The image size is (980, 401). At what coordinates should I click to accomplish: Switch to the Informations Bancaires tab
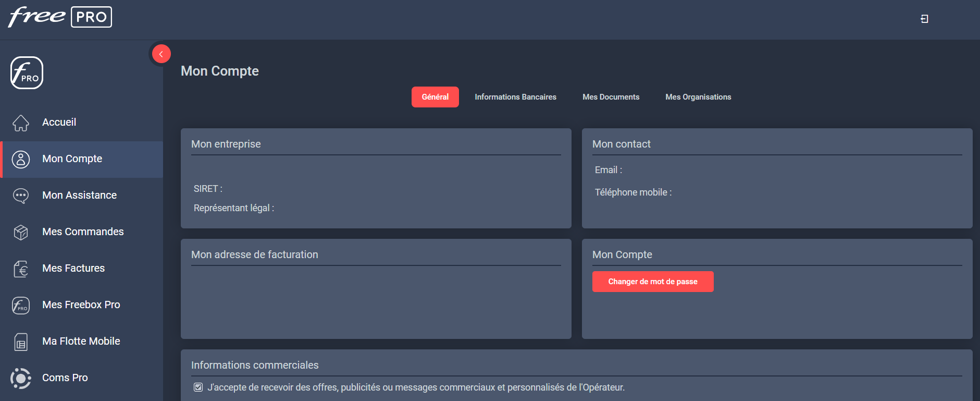(515, 97)
